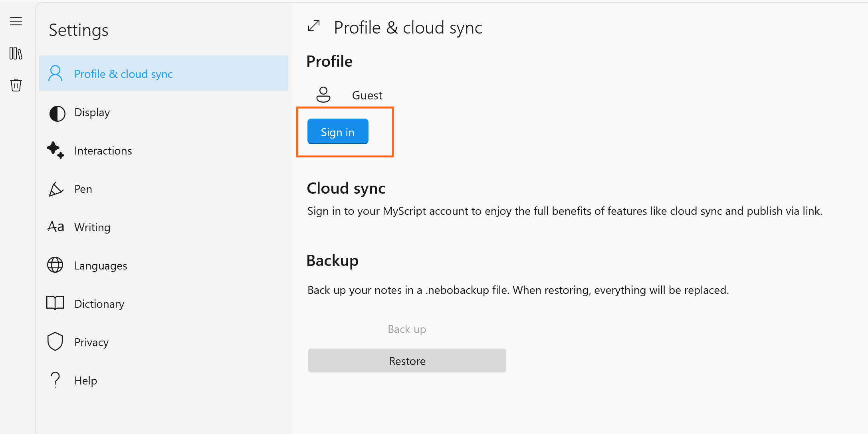This screenshot has height=434, width=868.
Task: Click the open book Dictionary icon
Action: (x=55, y=303)
